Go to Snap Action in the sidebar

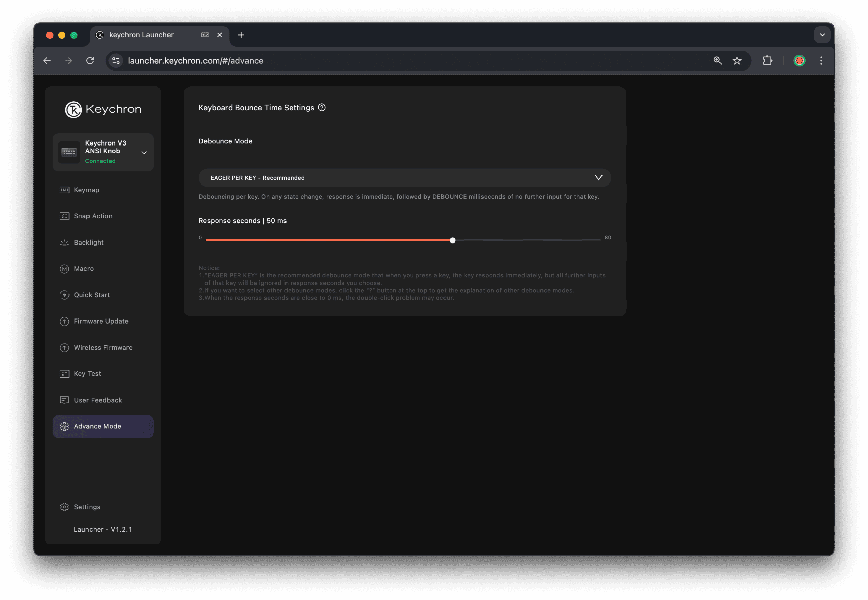93,216
